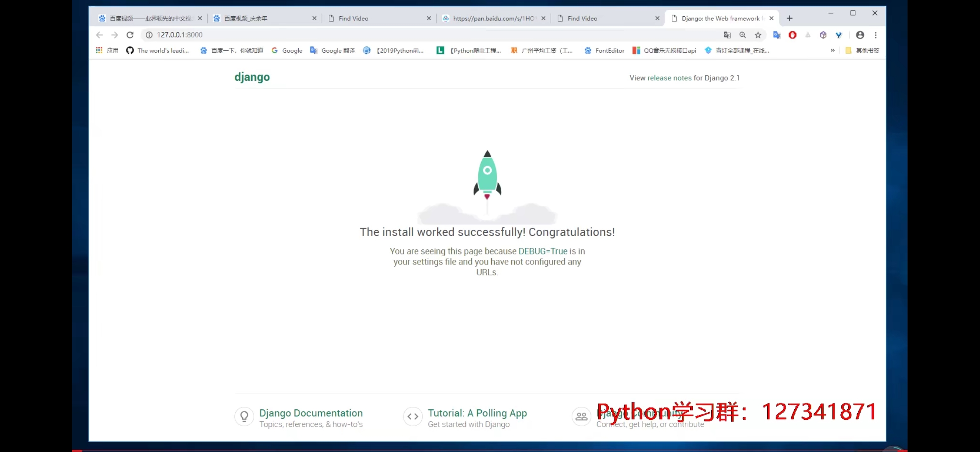Image resolution: width=980 pixels, height=452 pixels.
Task: Open the Google bookmark
Action: (287, 50)
